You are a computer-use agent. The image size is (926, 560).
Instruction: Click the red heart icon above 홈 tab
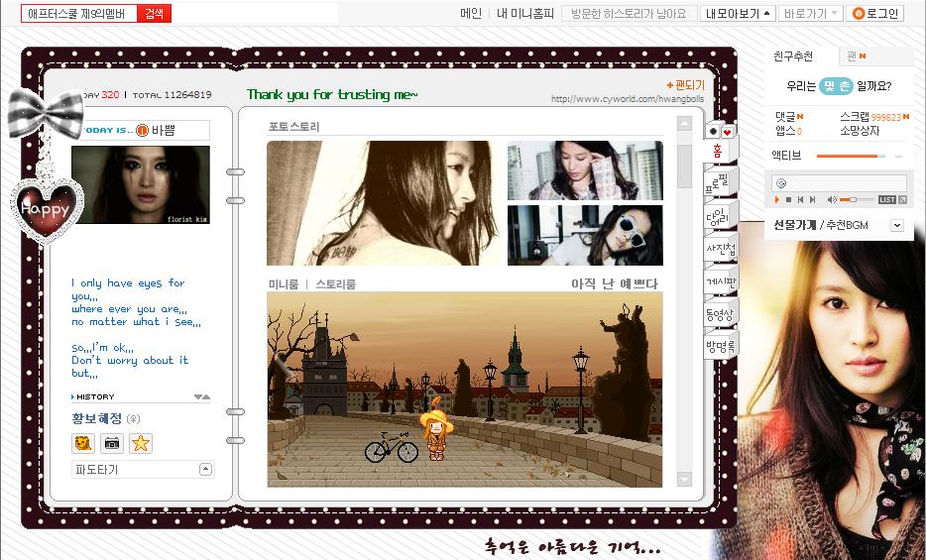[x=727, y=132]
